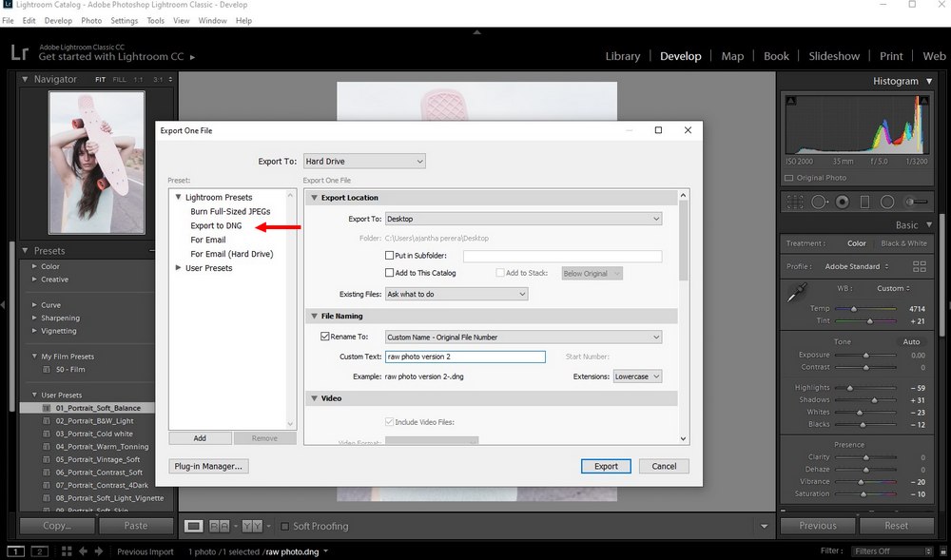Switch to the Slideshow module
Image resolution: width=951 pixels, height=560 pixels.
click(x=834, y=56)
